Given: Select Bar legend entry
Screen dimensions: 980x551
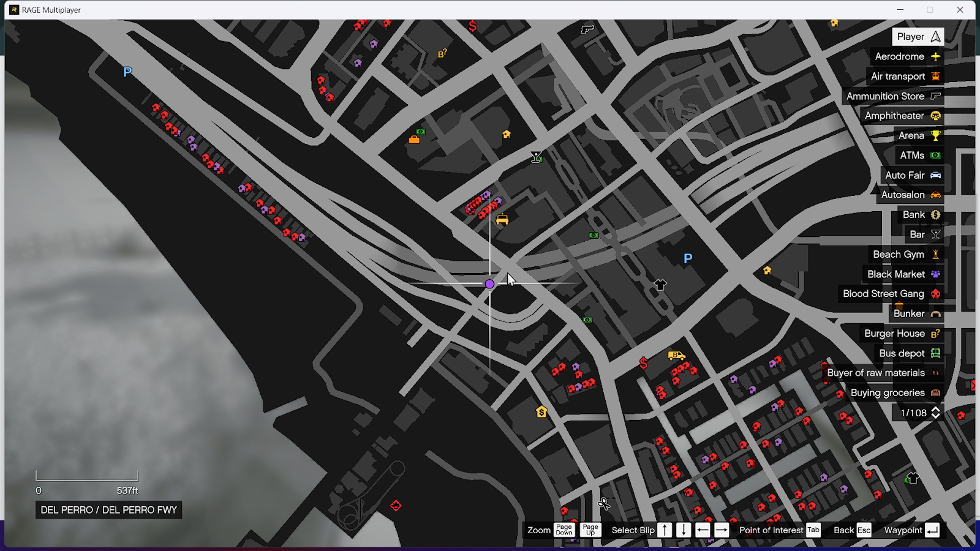Looking at the screenshot, I should pyautogui.click(x=924, y=234).
